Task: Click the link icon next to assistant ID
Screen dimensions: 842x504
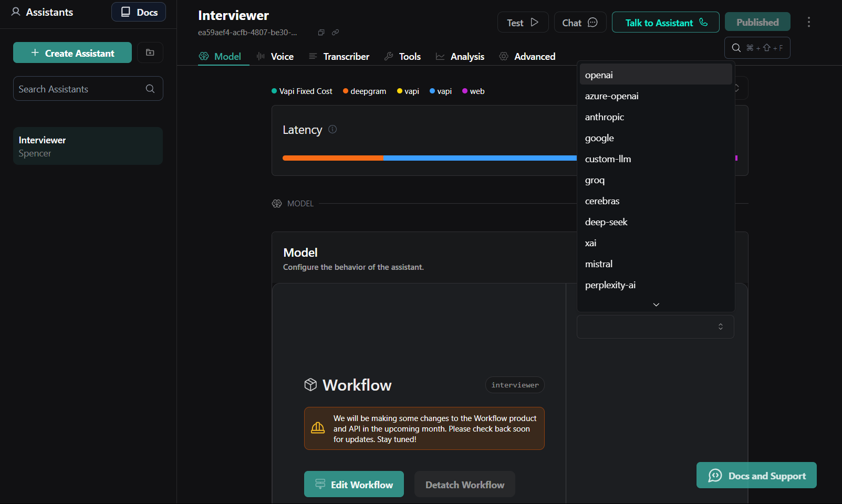Action: [335, 32]
